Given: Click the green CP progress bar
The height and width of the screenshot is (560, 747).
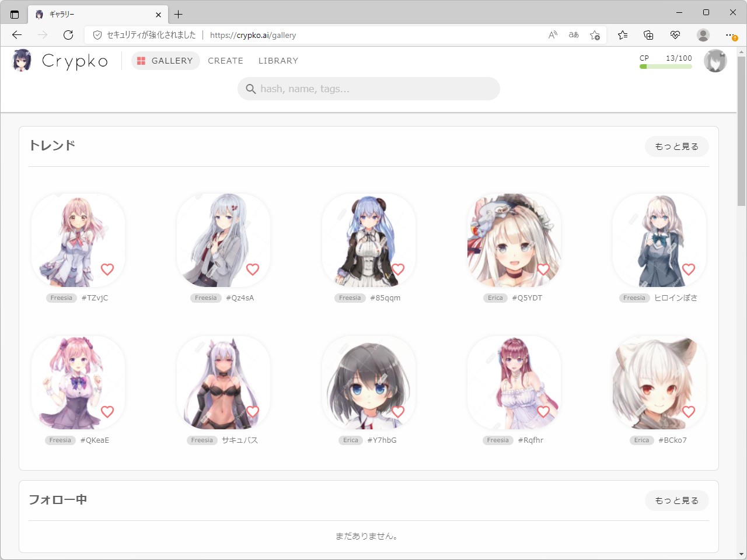Looking at the screenshot, I should pyautogui.click(x=665, y=66).
